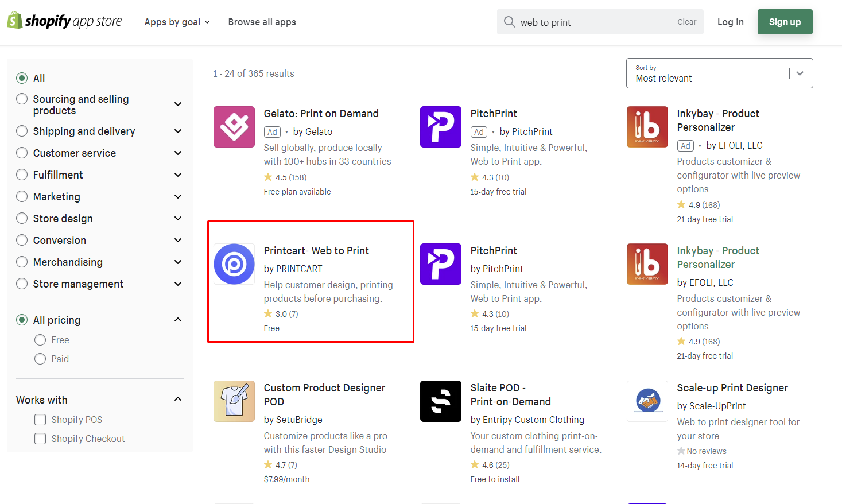Select the Paid pricing radio

(40, 359)
